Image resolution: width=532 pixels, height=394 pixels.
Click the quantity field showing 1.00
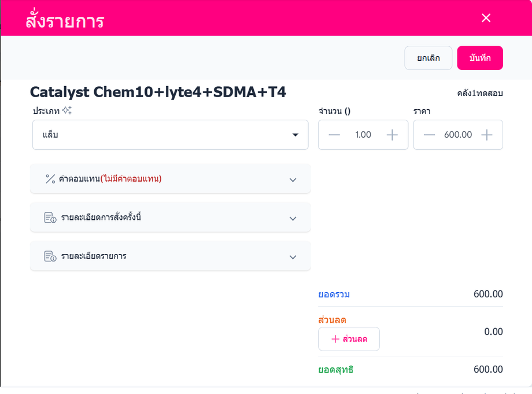click(363, 135)
